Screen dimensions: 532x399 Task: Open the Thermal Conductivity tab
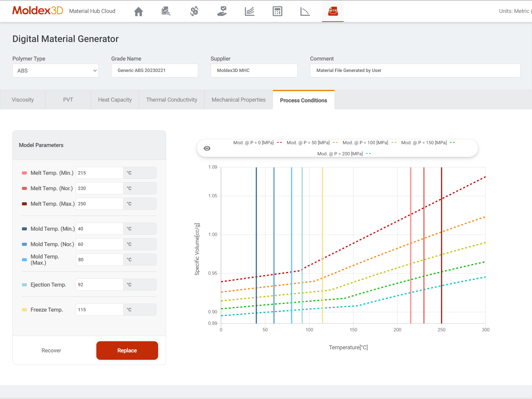click(x=172, y=100)
